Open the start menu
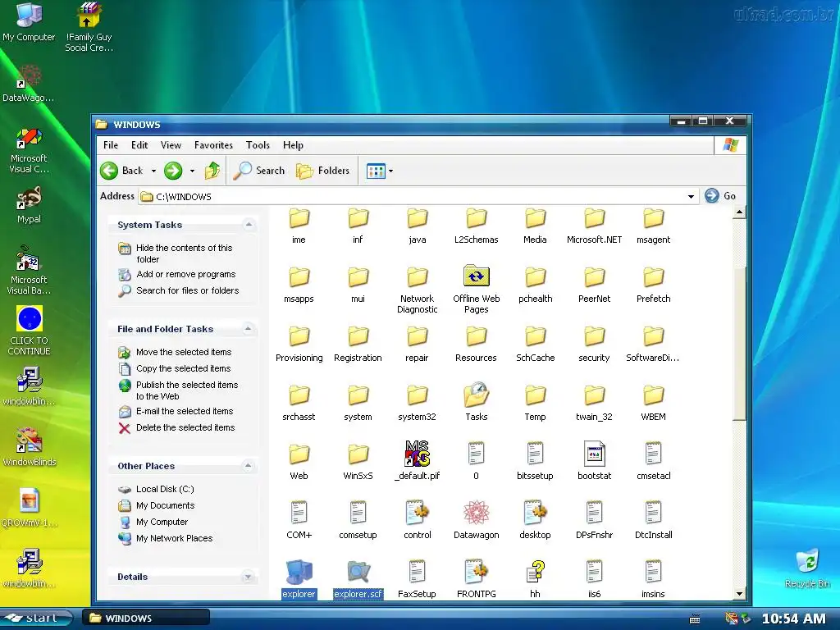Viewport: 840px width, 630px height. (x=36, y=619)
